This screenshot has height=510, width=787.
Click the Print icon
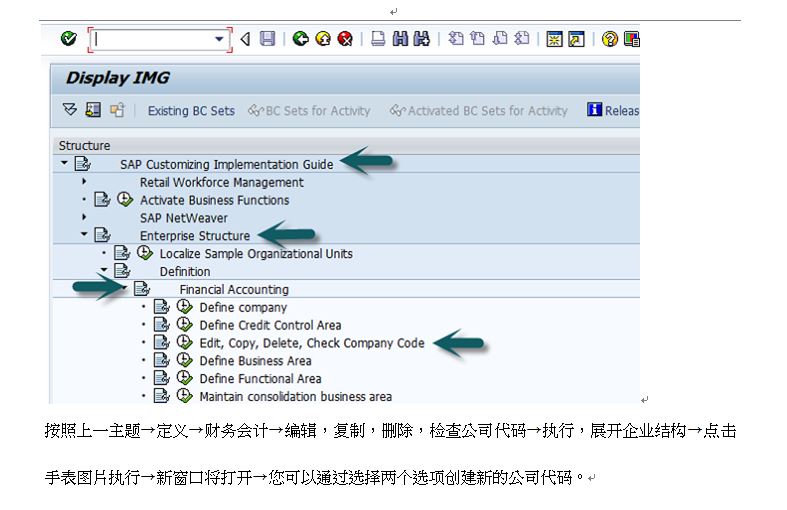378,39
